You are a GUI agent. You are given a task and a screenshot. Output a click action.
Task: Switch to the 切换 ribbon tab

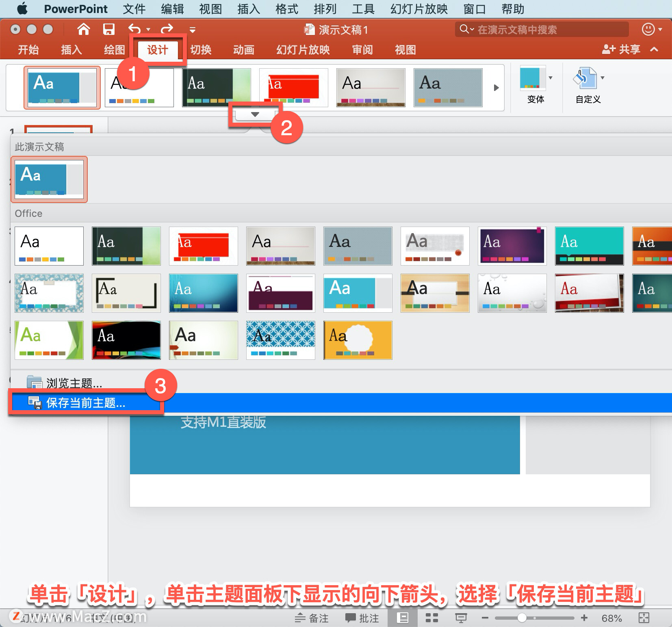(x=201, y=50)
